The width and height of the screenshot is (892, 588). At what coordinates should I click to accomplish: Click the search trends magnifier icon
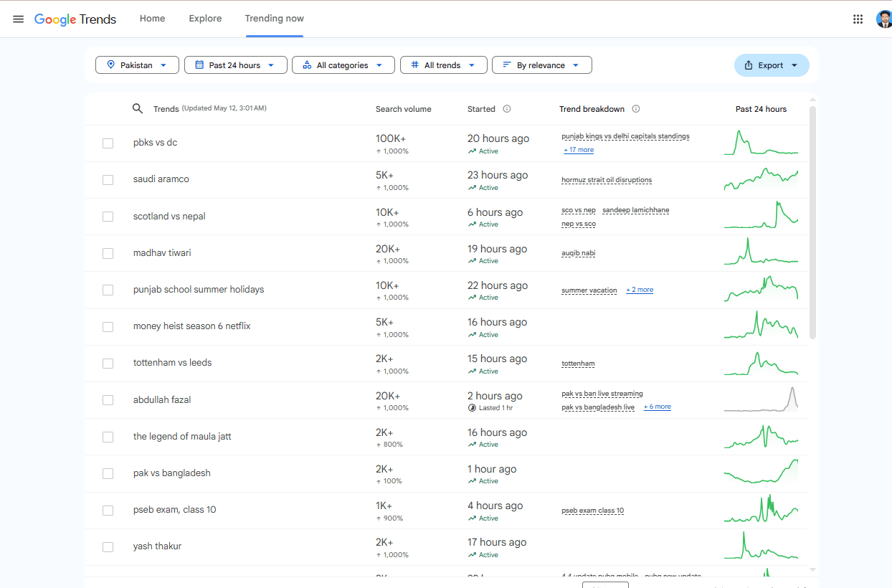pos(138,109)
